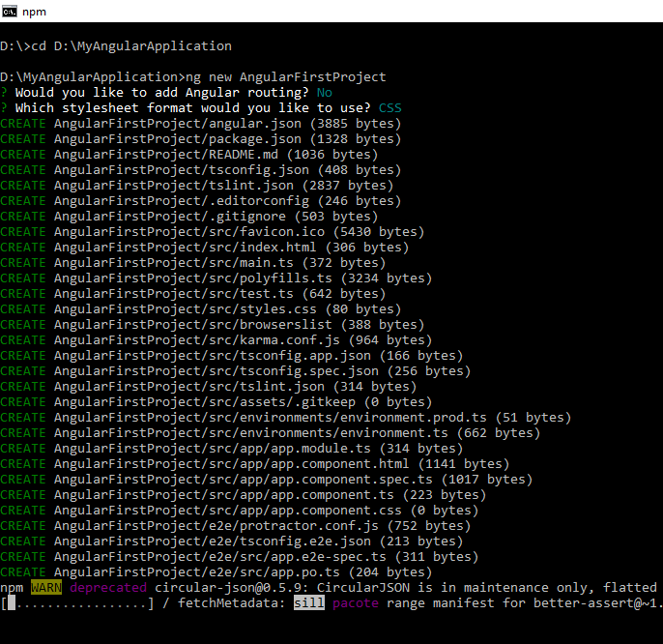The width and height of the screenshot is (663, 644).
Task: Click the app.component.ts (223 bytes) line
Action: (244, 495)
